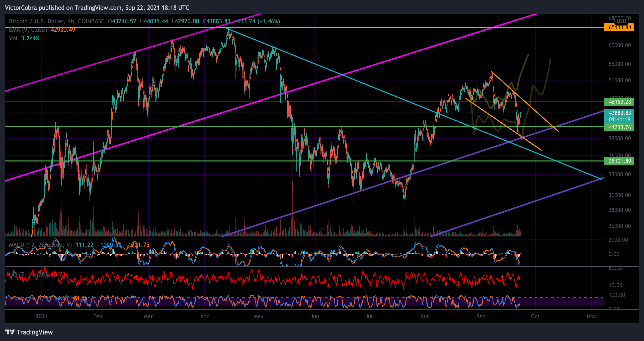This screenshot has width=644, height=341.
Task: Click the 01:41:19 countdown timer label
Action: click(619, 120)
